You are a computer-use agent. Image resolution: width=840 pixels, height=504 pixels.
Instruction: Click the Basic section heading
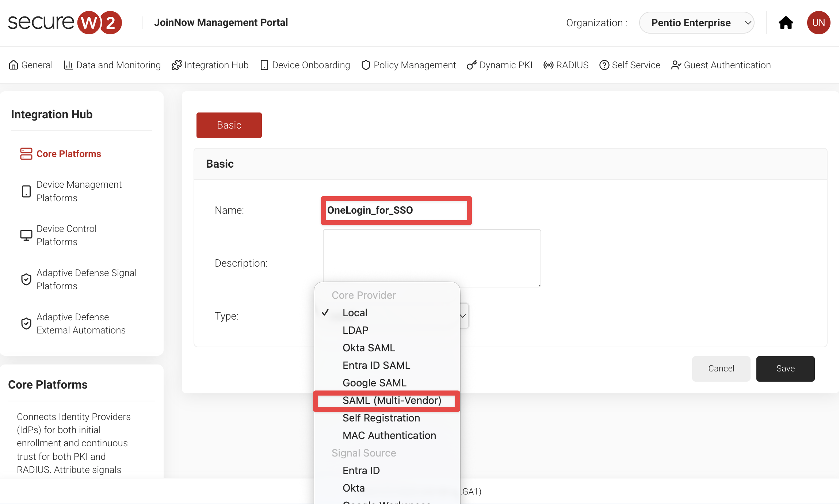(220, 164)
